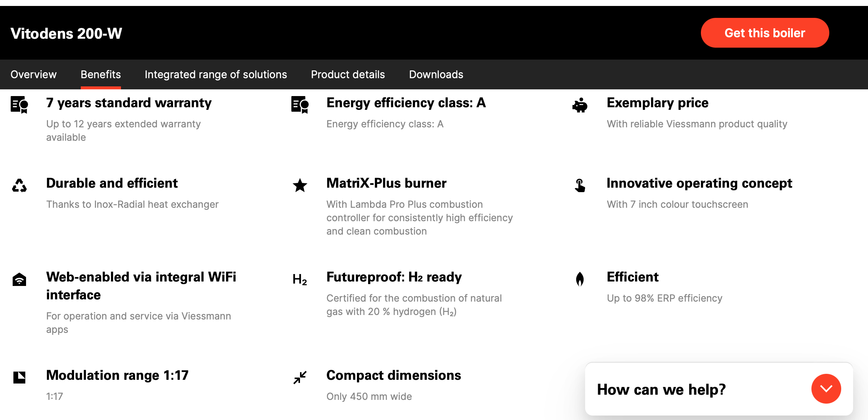Switch to Product details tab

point(348,74)
